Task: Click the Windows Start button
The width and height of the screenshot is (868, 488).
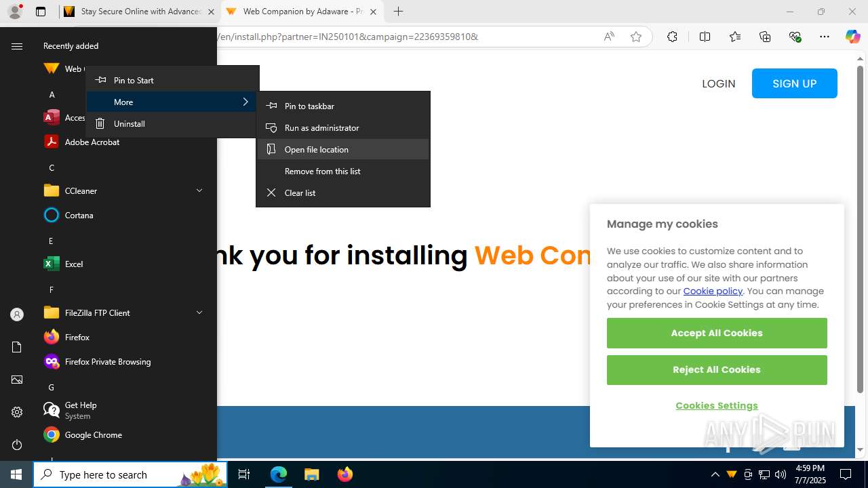Action: pyautogui.click(x=16, y=474)
